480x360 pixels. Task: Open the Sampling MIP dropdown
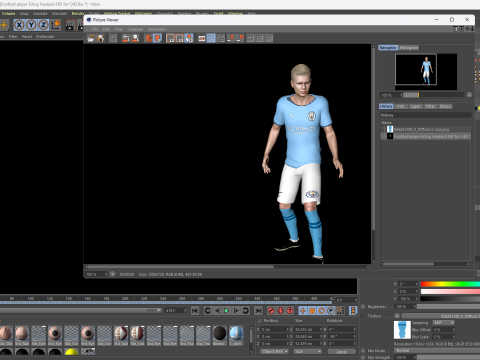point(444,323)
